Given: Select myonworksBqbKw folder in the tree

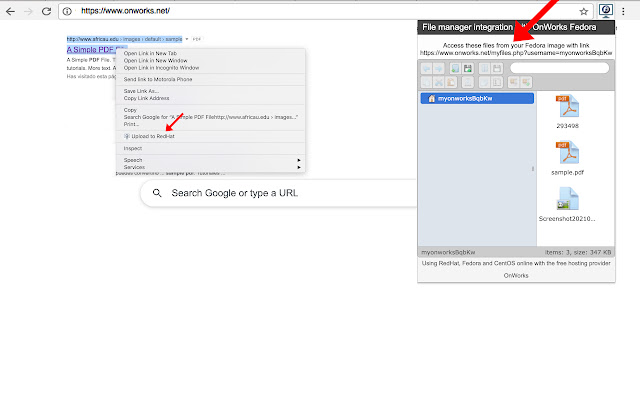Looking at the screenshot, I should pyautogui.click(x=477, y=98).
